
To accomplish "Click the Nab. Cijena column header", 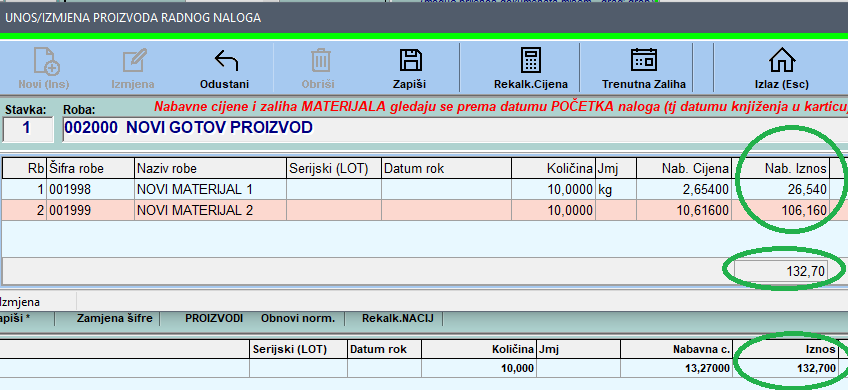I will tap(684, 168).
